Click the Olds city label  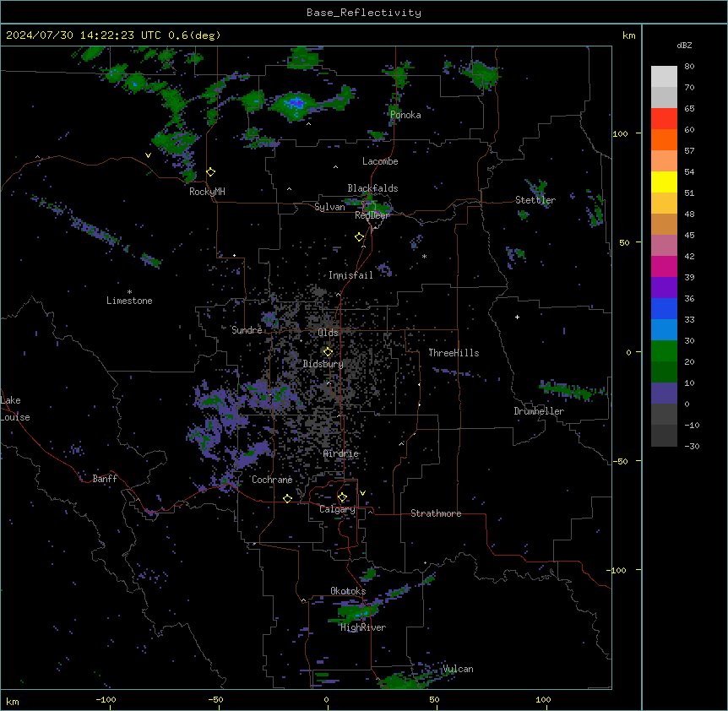(x=328, y=333)
